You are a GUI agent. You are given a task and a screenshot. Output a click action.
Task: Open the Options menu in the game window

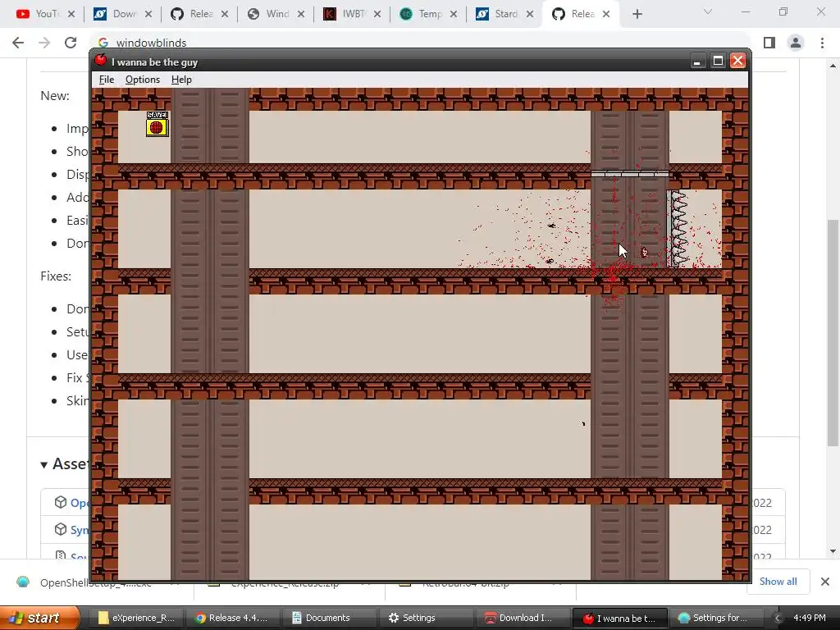point(143,80)
